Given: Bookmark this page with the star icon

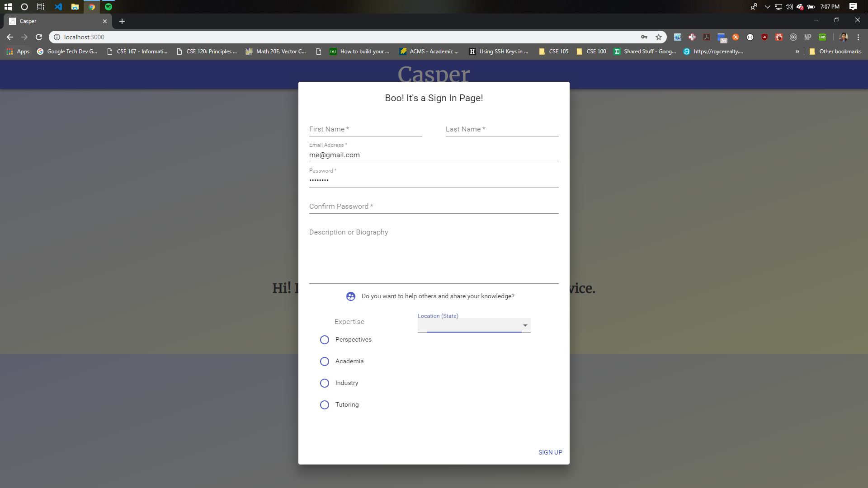Looking at the screenshot, I should click(659, 37).
